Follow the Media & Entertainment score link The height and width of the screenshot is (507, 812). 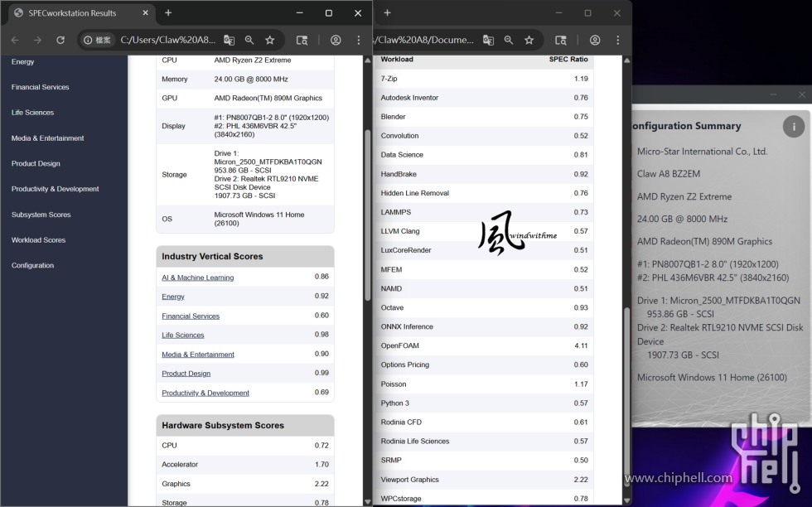pos(197,355)
